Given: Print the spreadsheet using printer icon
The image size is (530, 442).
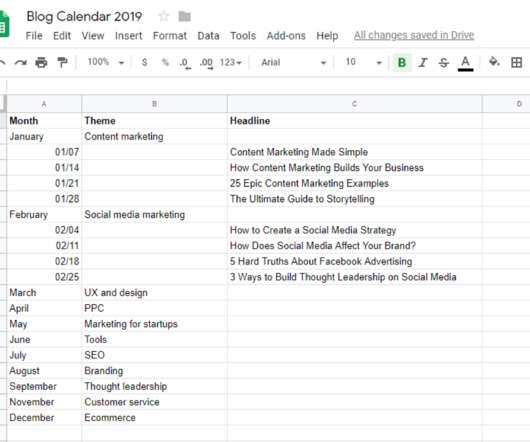Looking at the screenshot, I should 41,63.
